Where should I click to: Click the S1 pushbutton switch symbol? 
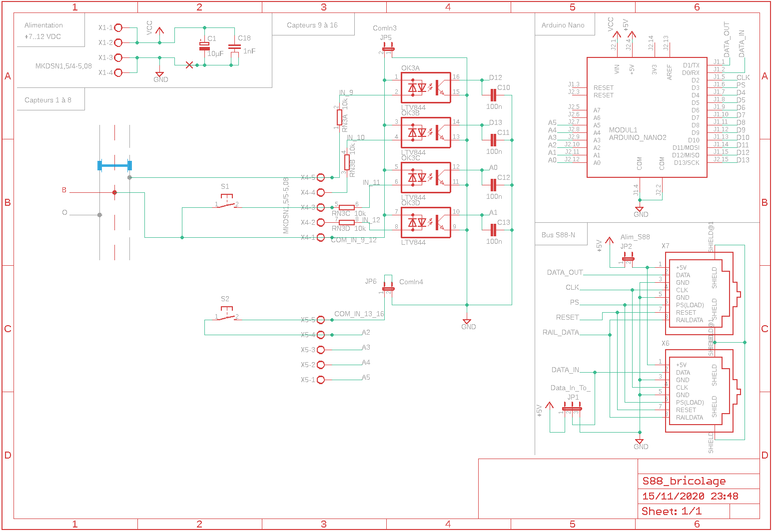[226, 203]
